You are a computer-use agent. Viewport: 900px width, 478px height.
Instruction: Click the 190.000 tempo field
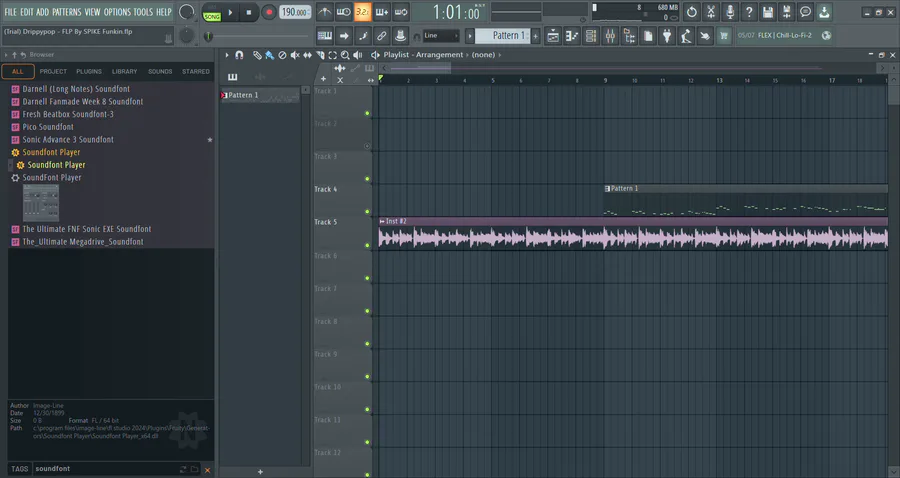(x=295, y=12)
